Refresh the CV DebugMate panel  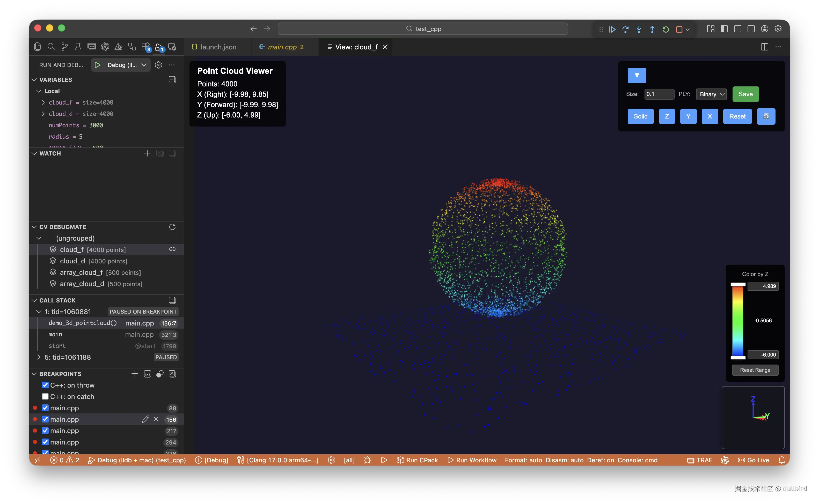point(172,227)
